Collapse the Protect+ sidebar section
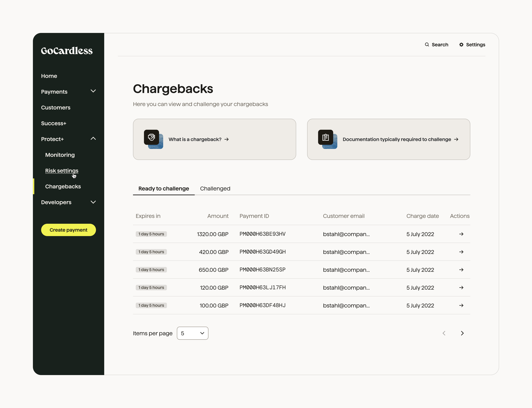 coord(93,139)
